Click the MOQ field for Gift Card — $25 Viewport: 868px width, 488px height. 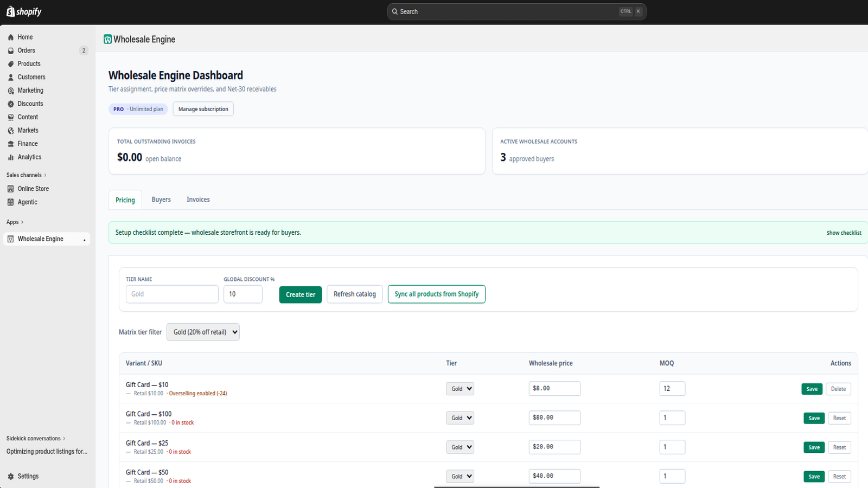click(672, 447)
